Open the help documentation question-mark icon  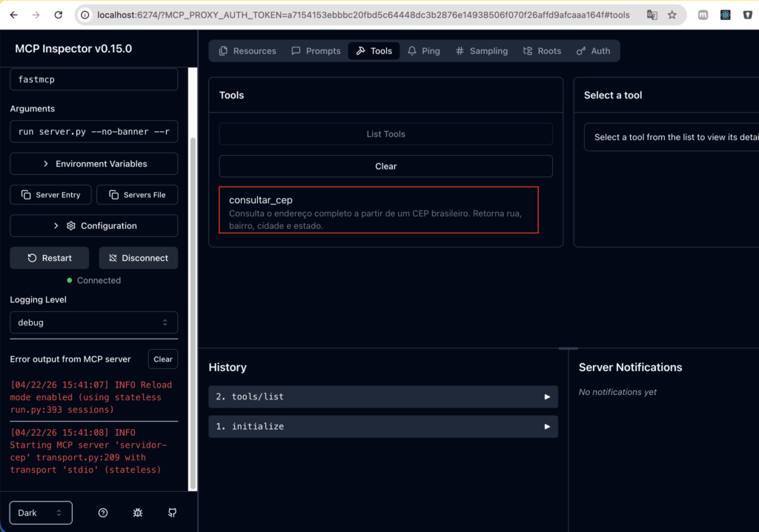103,513
